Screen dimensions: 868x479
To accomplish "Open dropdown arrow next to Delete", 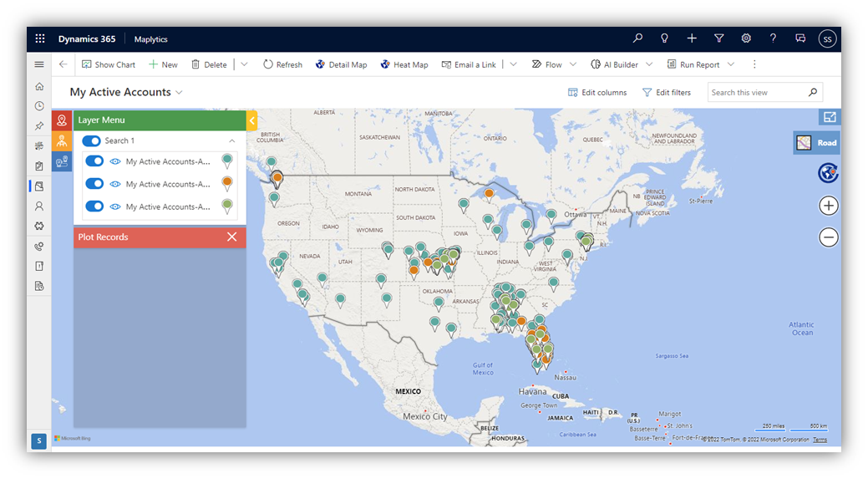I will [x=244, y=64].
